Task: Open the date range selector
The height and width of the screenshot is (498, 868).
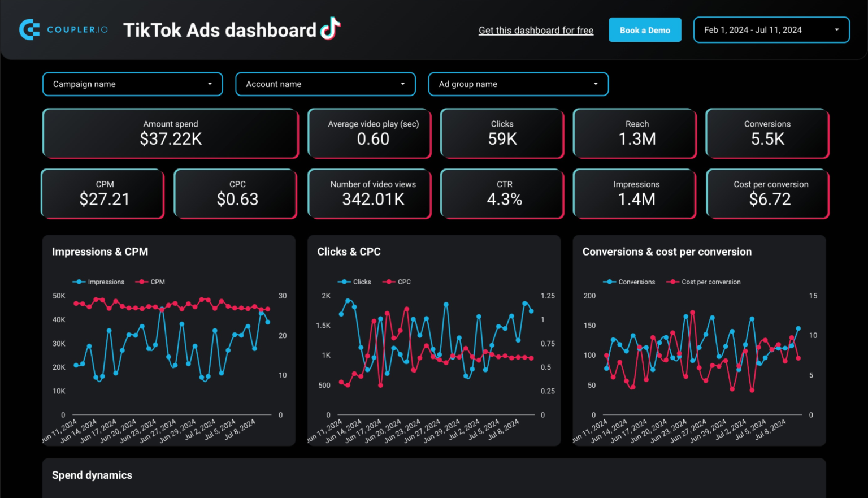Action: click(771, 29)
